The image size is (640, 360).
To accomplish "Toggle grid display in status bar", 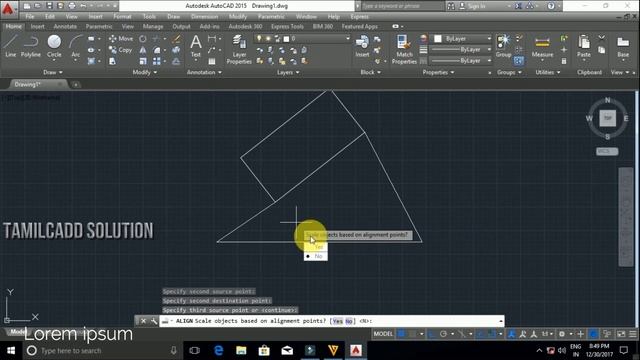I will click(x=402, y=334).
